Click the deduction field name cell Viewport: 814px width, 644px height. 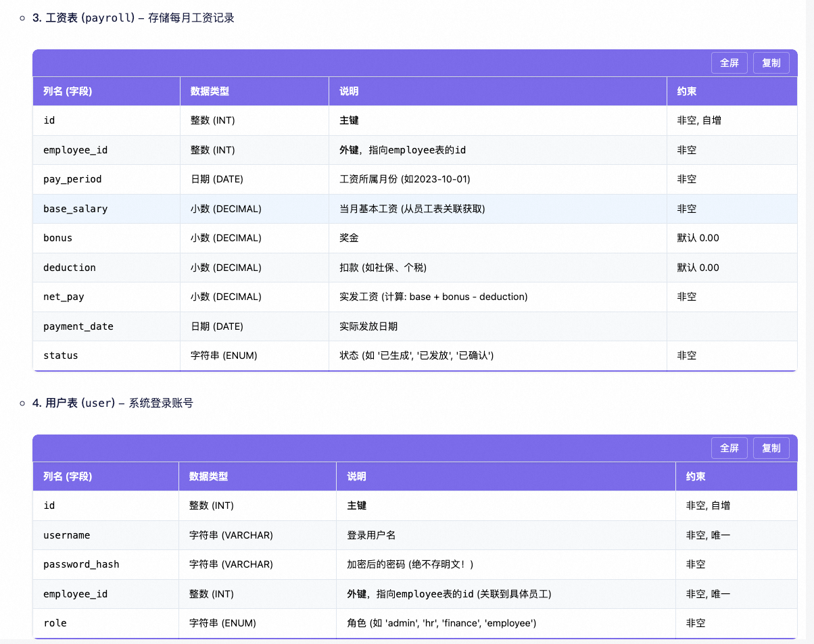point(106,268)
